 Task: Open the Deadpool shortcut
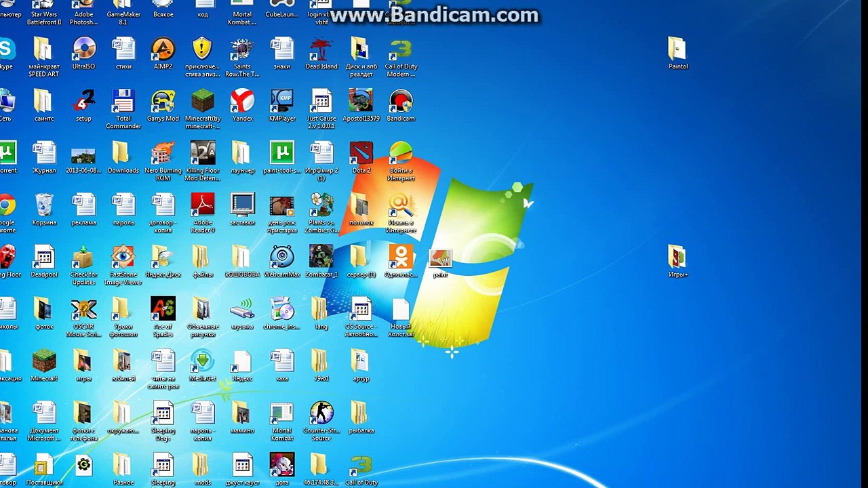[44, 262]
